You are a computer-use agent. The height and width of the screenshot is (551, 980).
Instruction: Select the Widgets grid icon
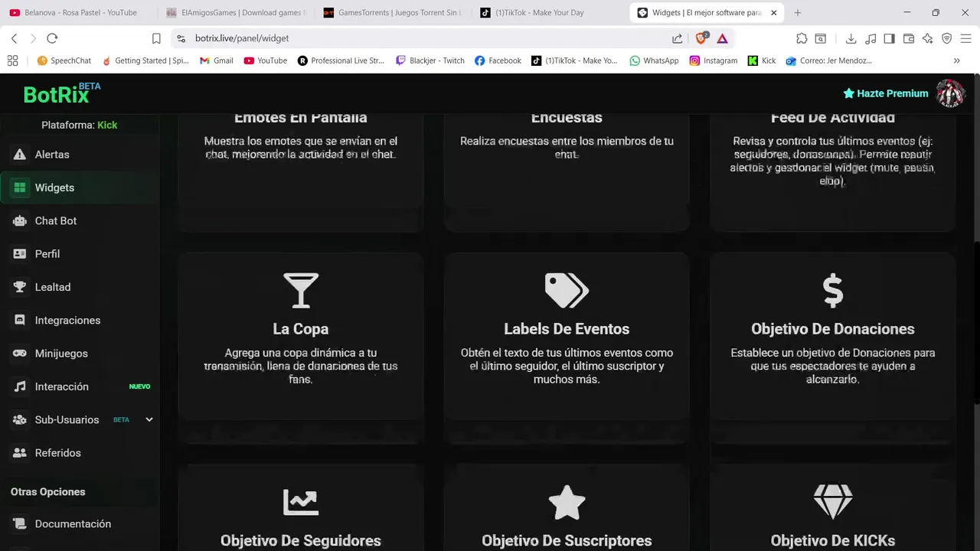(x=20, y=187)
